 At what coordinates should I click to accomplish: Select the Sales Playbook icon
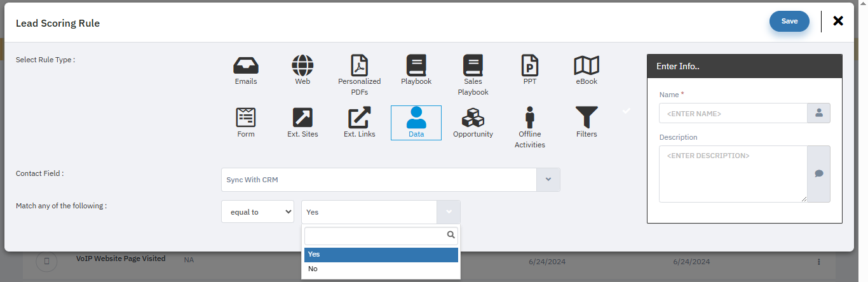click(473, 65)
